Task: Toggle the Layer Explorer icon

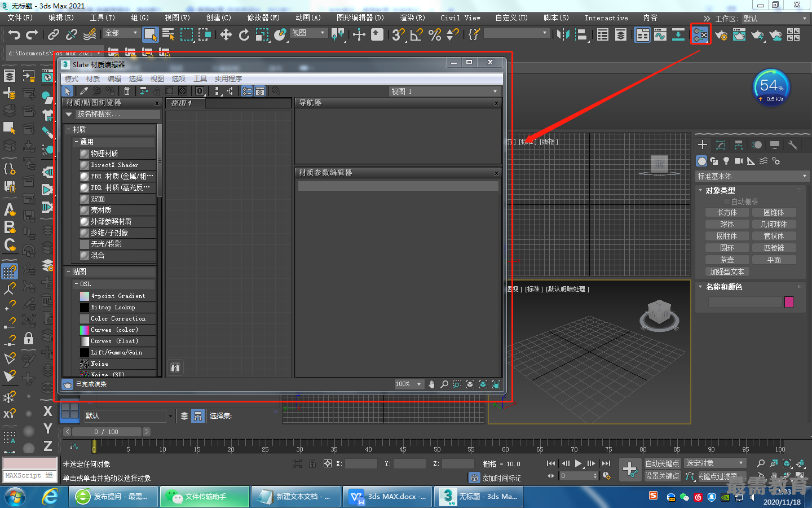Action: 621,34
